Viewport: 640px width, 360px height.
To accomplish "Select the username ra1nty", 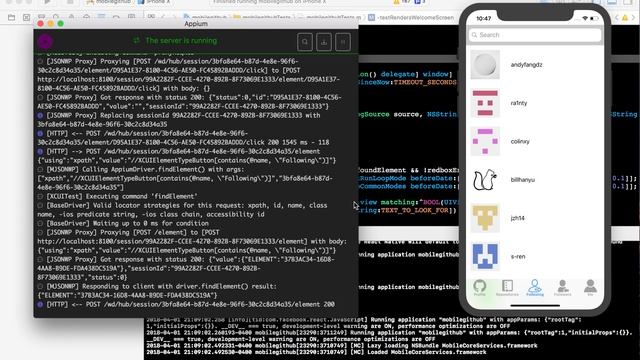I will pos(519,103).
